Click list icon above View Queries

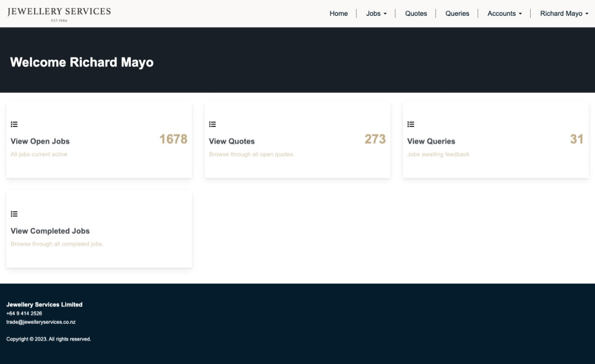tap(410, 124)
